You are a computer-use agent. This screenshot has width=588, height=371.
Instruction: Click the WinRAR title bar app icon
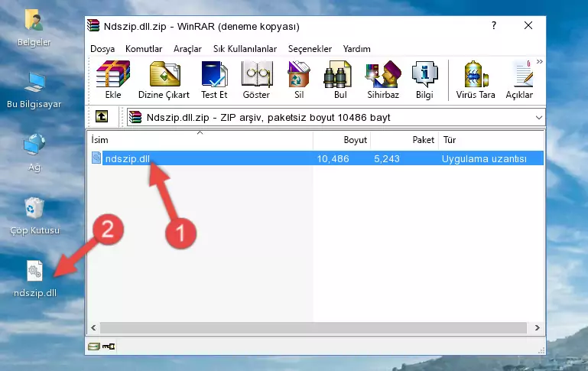point(93,26)
